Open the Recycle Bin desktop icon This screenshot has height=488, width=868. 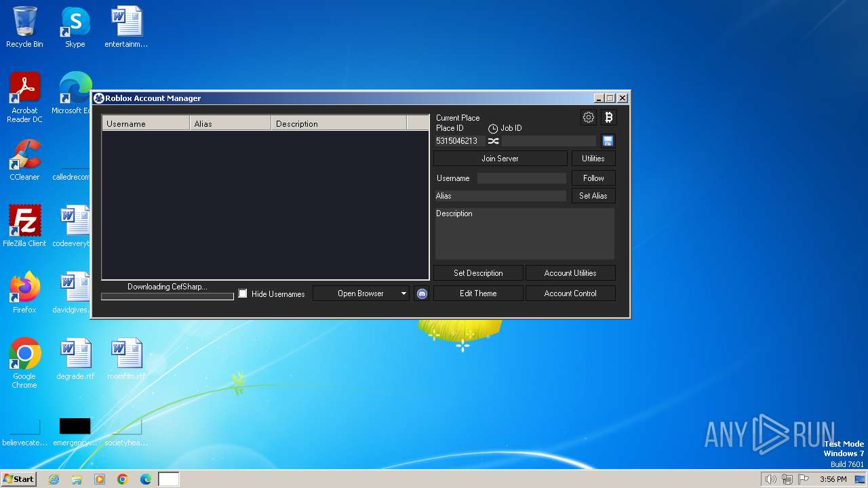24,28
